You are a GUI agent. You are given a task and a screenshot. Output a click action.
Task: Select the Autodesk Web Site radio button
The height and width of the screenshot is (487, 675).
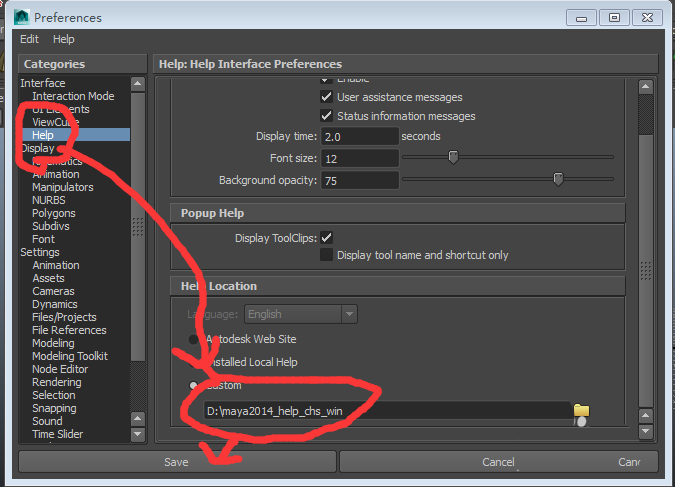193,339
